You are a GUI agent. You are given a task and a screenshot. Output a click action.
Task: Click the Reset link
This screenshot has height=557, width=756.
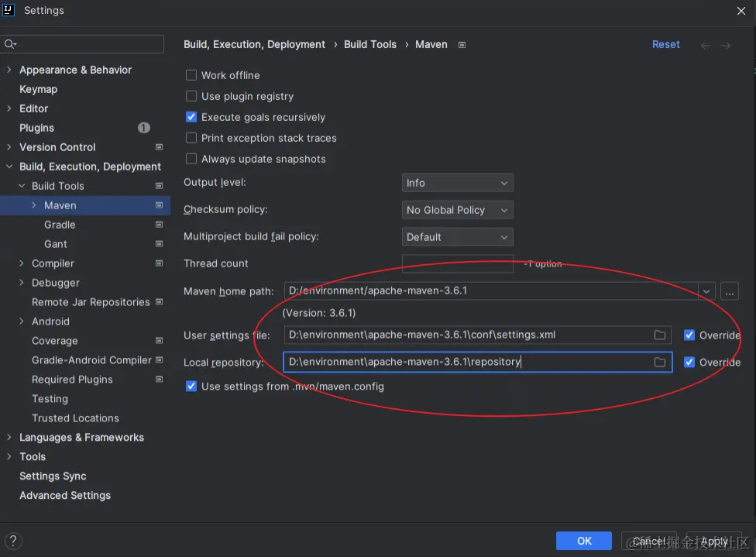665,45
